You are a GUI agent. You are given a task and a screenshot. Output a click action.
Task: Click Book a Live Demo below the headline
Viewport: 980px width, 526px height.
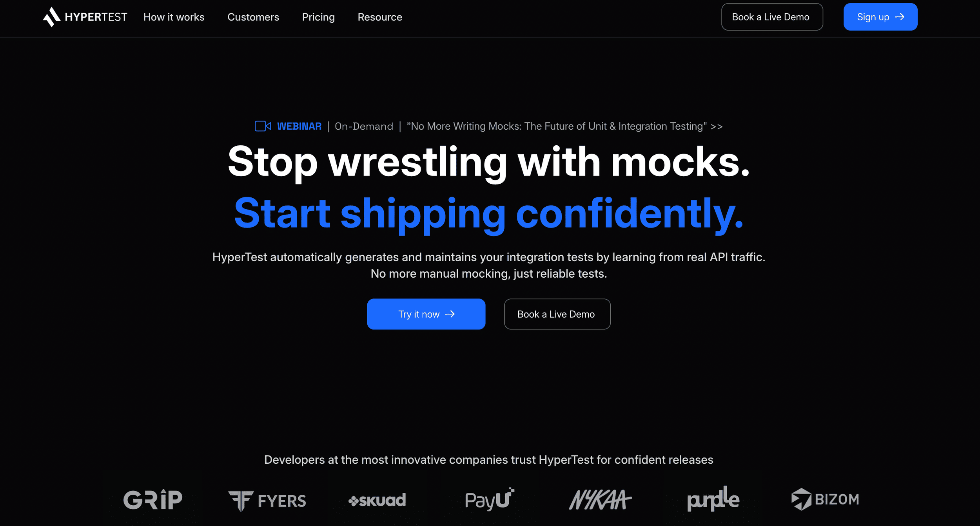click(x=557, y=314)
